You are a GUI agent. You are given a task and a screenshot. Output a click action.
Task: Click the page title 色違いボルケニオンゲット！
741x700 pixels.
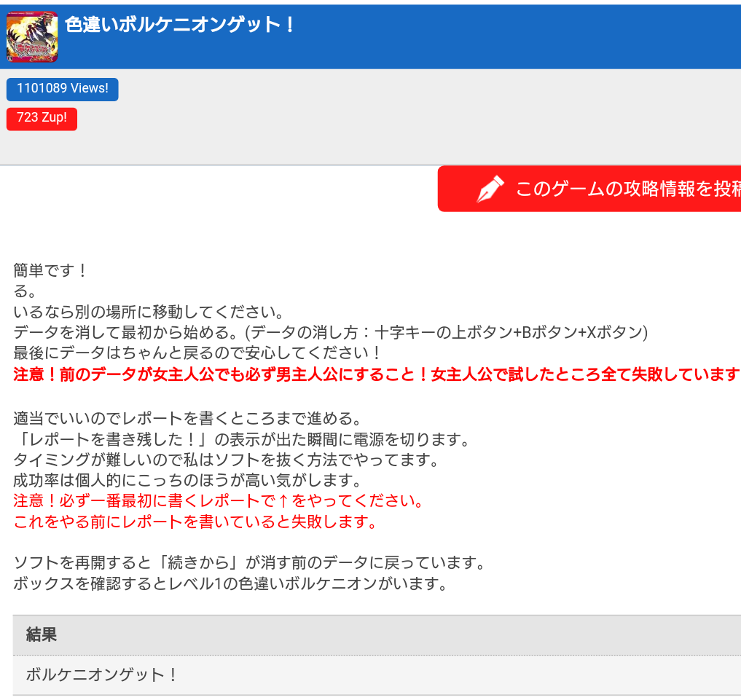coord(181,25)
